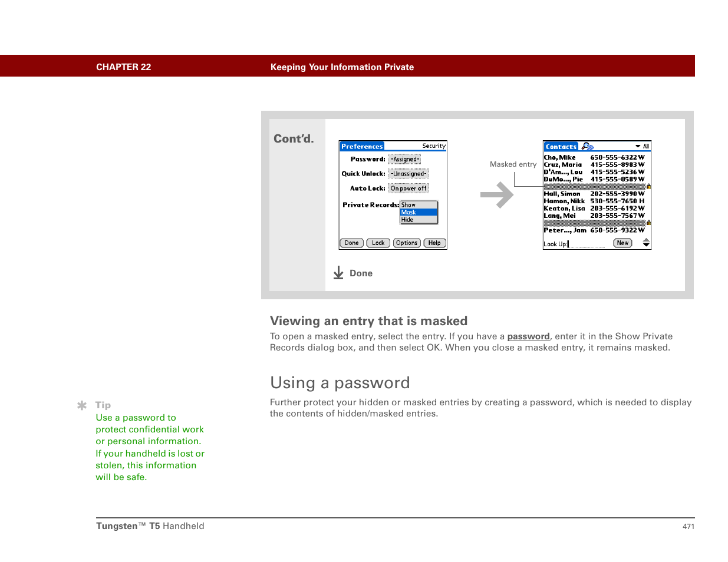Select contact Keaton, Lisa
The image size is (728, 562).
click(564, 209)
